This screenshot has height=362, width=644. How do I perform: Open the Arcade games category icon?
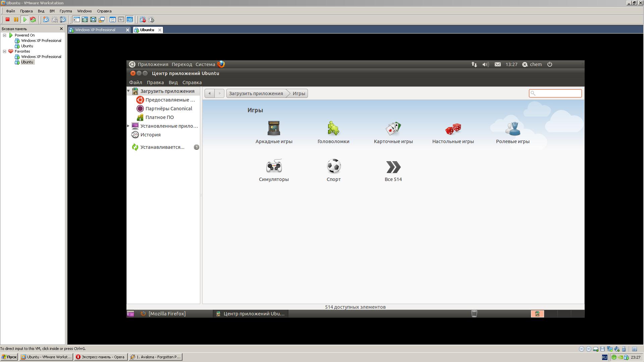[274, 128]
